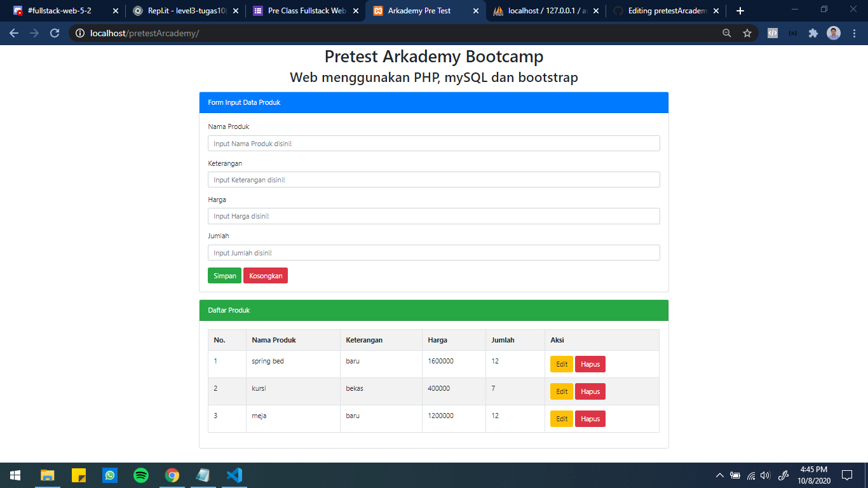Open the Windows notification center
Screen dimensions: 868x488
click(846, 475)
